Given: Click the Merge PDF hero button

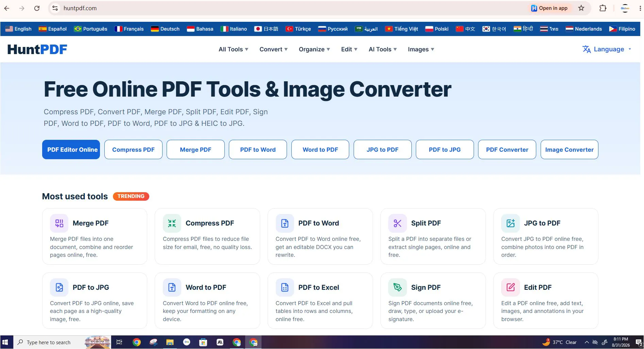Looking at the screenshot, I should [196, 150].
